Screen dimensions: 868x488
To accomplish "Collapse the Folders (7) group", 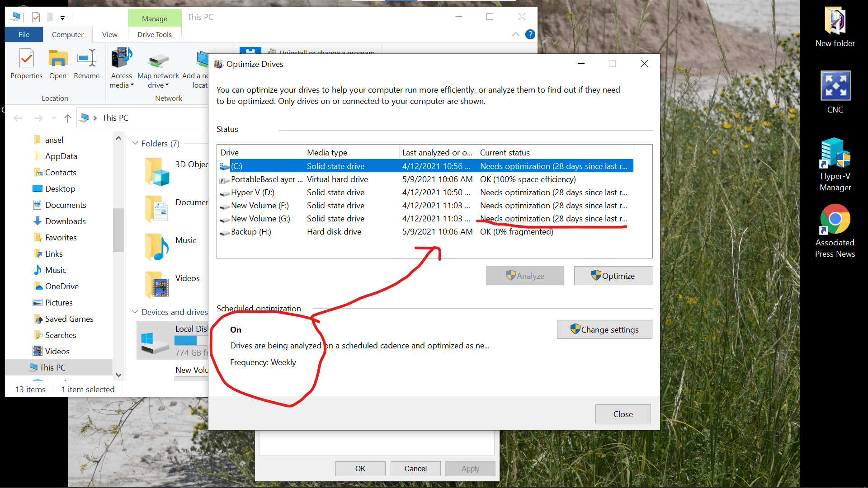I will point(135,143).
